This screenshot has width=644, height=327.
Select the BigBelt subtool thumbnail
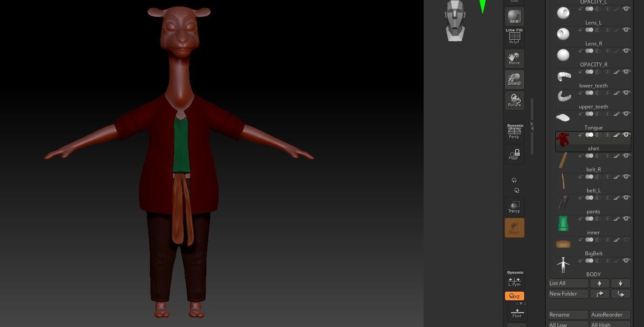[x=563, y=244]
